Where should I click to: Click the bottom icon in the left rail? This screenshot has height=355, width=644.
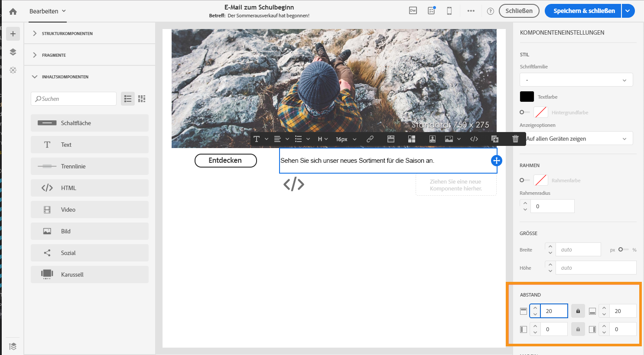point(13,346)
